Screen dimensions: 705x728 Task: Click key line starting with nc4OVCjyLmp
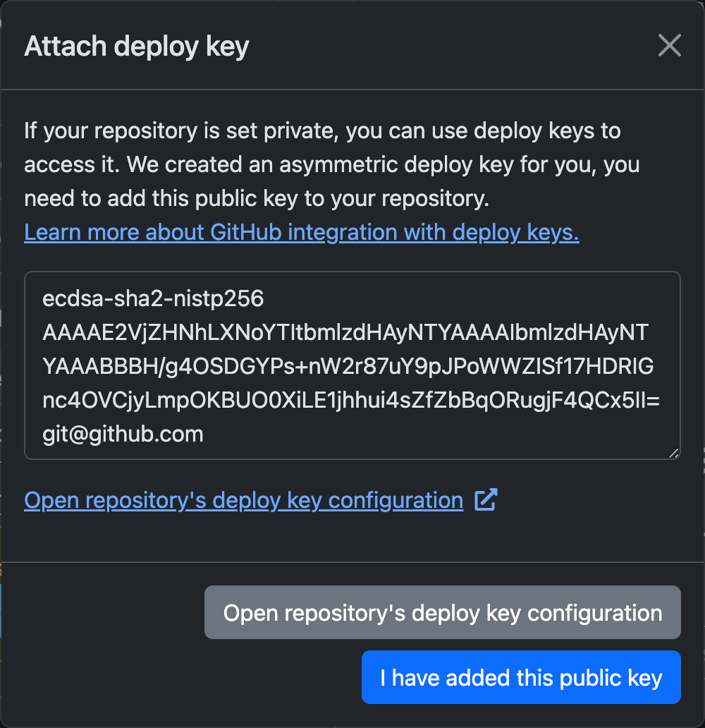350,400
